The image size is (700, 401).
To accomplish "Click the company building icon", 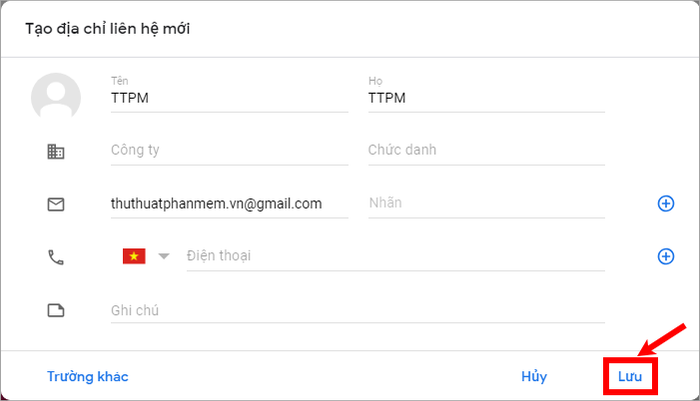I will point(56,151).
